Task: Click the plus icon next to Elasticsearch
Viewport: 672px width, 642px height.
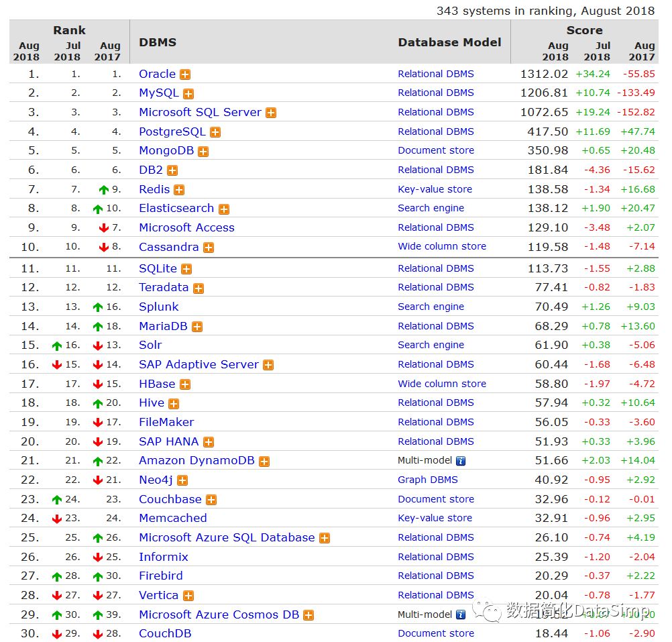Action: pos(224,209)
